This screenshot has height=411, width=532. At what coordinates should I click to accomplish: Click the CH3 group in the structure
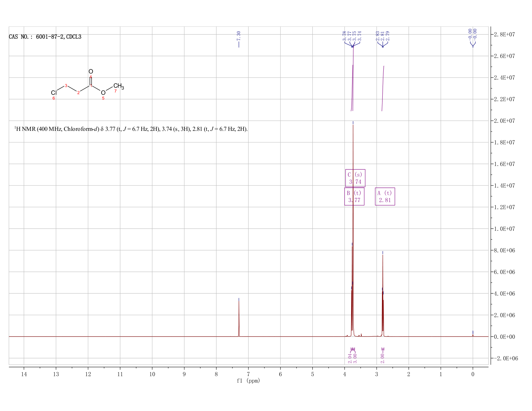click(118, 86)
